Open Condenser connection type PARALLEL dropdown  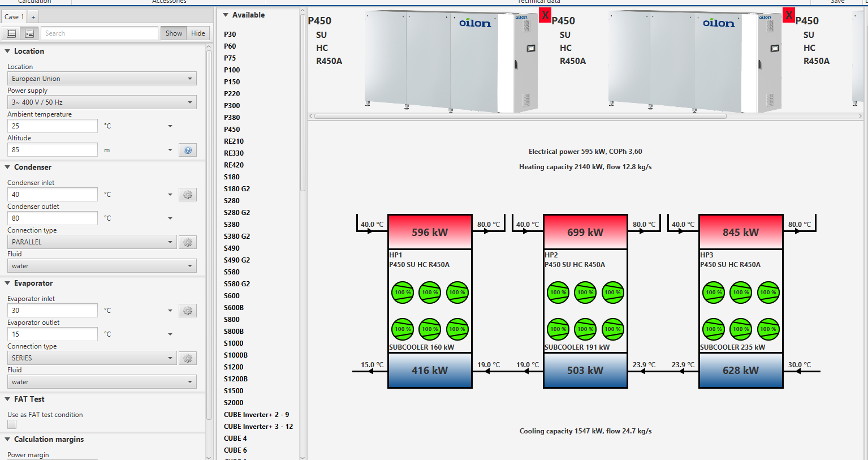92,242
